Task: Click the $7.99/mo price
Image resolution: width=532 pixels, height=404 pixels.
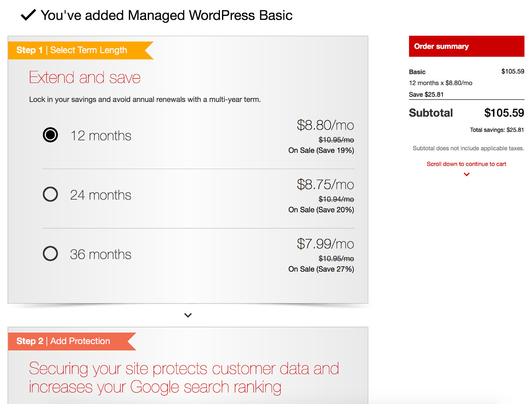Action: click(x=325, y=244)
